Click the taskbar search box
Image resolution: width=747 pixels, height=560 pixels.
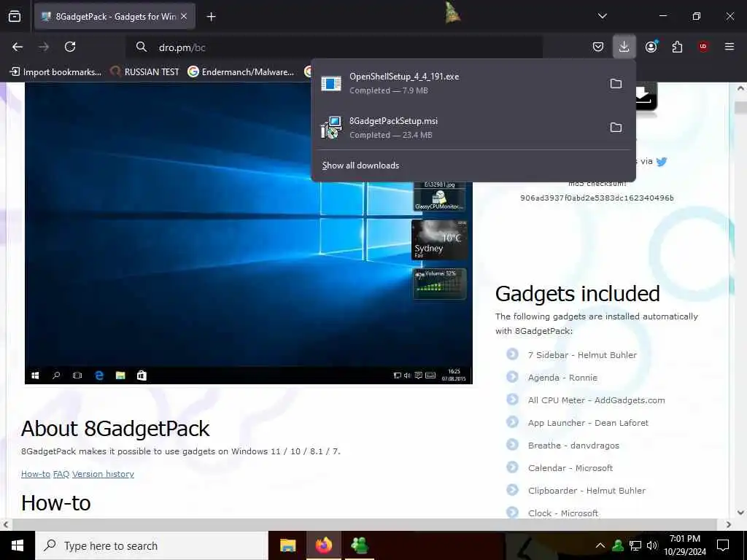[x=152, y=545]
